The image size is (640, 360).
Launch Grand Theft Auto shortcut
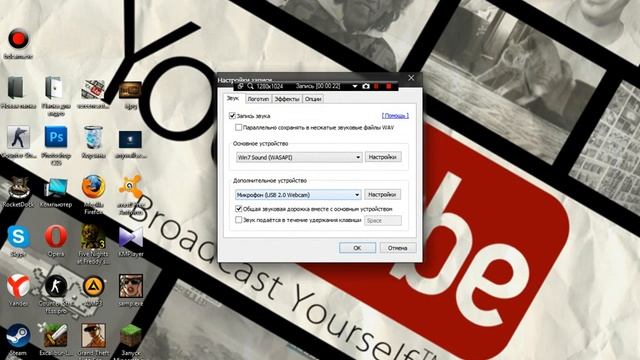(93, 336)
